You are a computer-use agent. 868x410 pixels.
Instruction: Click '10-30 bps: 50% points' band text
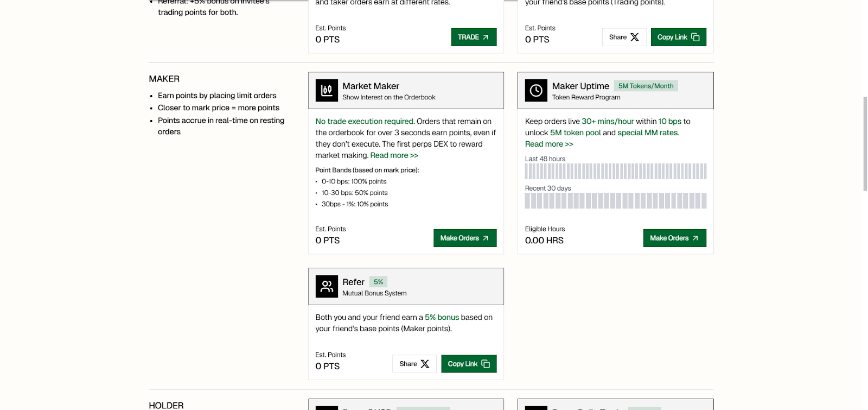354,193
